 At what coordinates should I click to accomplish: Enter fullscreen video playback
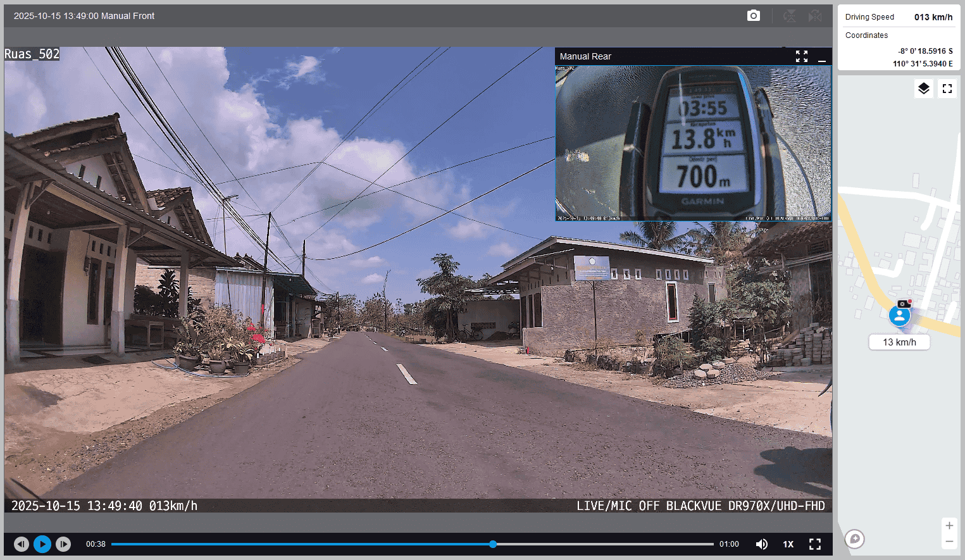815,544
